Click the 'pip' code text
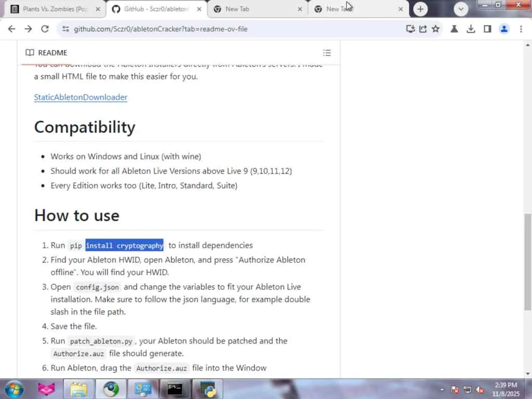The height and width of the screenshot is (399, 532). (76, 246)
